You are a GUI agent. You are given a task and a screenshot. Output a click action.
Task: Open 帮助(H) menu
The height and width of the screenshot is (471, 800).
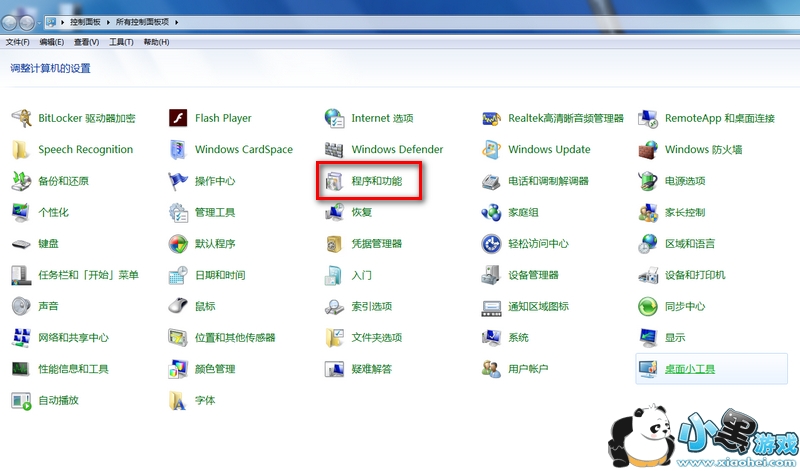[156, 42]
